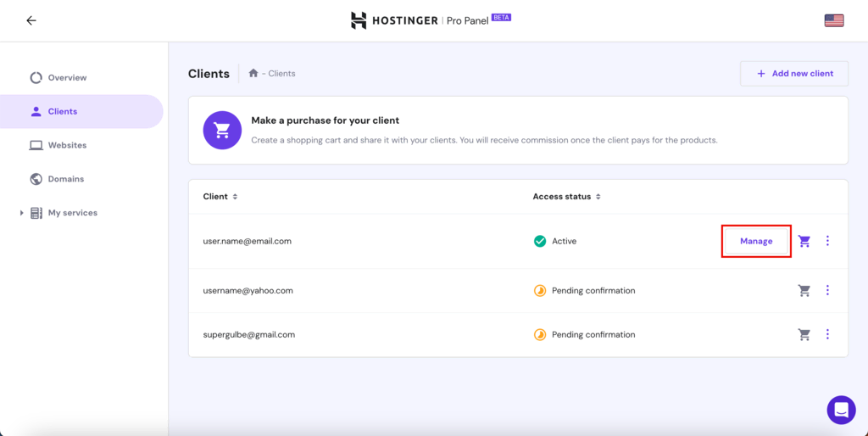This screenshot has width=868, height=436.
Task: Go to Overview in the sidebar
Action: coord(67,78)
